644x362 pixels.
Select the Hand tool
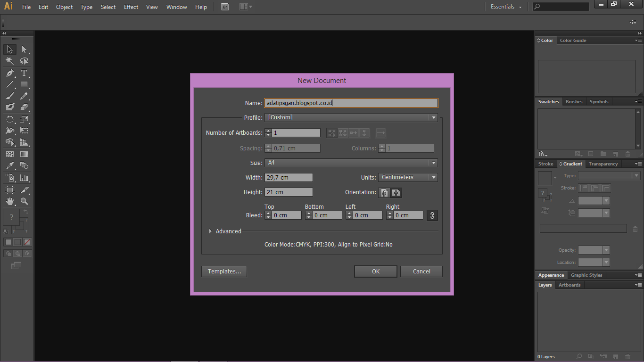[x=9, y=201]
